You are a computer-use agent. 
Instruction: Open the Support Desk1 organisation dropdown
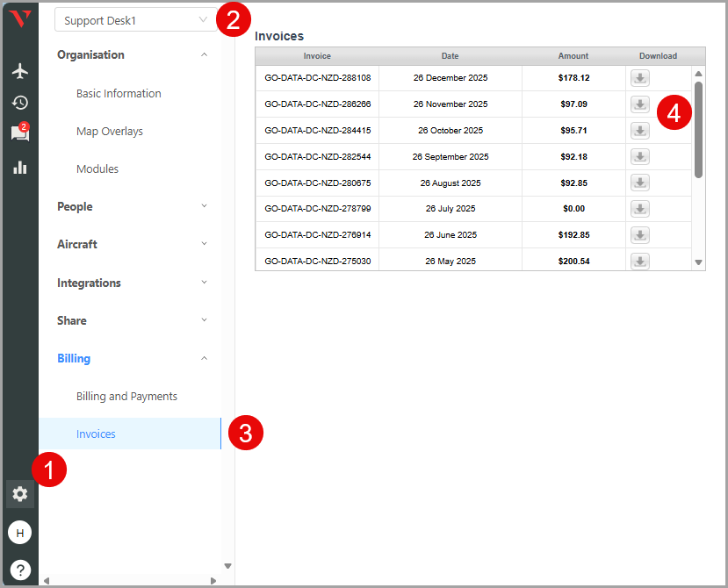tap(135, 20)
